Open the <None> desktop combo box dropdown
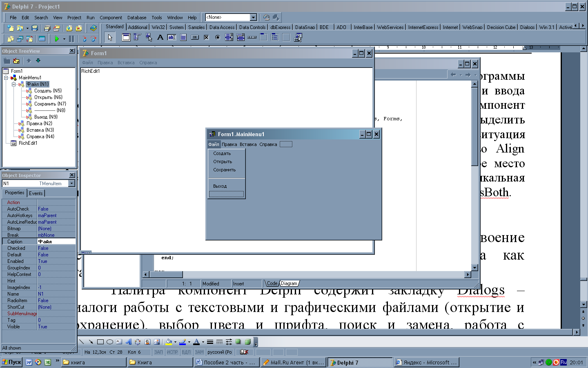This screenshot has width=588, height=368. (x=253, y=17)
